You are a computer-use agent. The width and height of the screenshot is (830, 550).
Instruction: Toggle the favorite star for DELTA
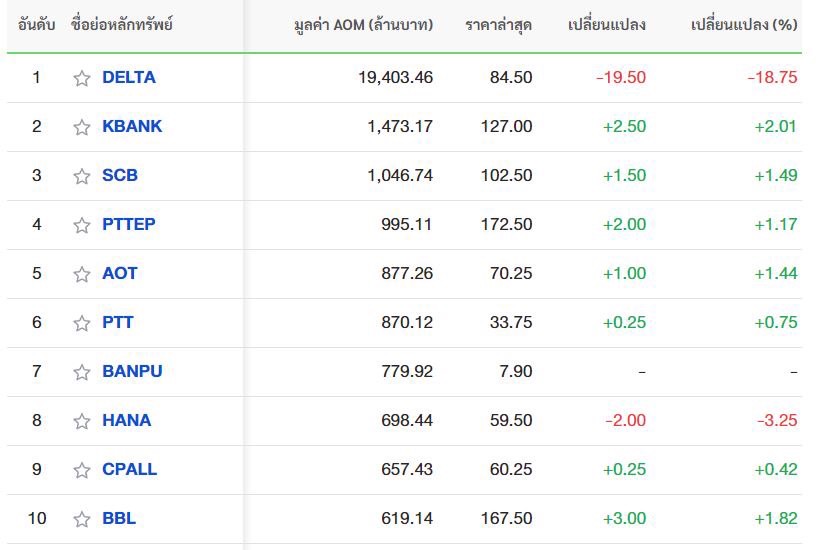(82, 78)
